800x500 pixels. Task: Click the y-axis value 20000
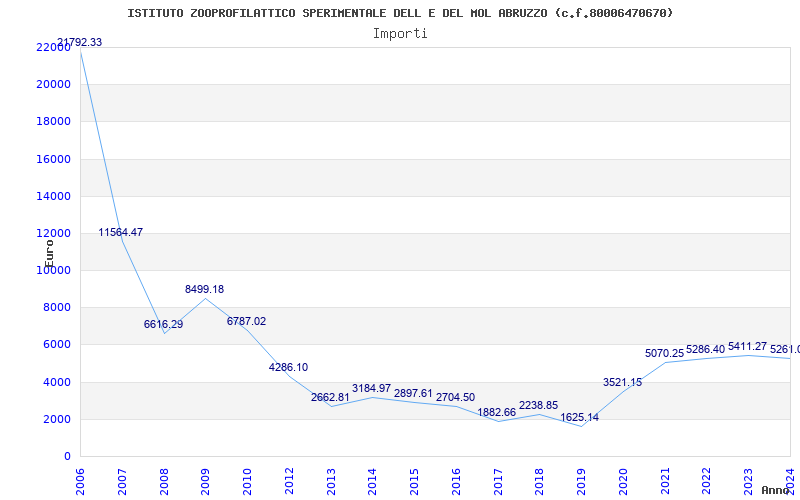click(54, 84)
